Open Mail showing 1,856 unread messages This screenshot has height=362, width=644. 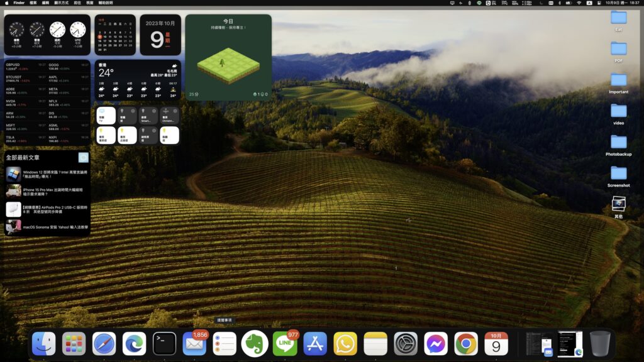coord(194,344)
